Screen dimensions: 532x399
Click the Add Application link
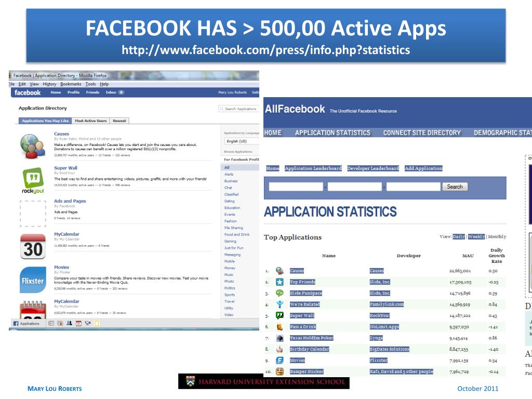(x=423, y=168)
